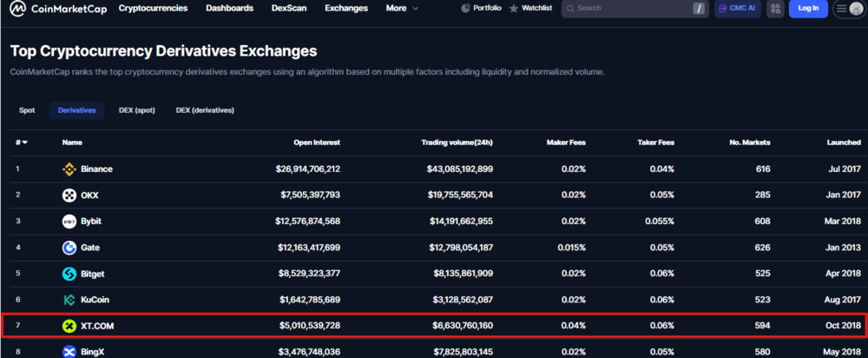
Task: Click OKX trading volume $19,755,565,704
Action: point(461,195)
